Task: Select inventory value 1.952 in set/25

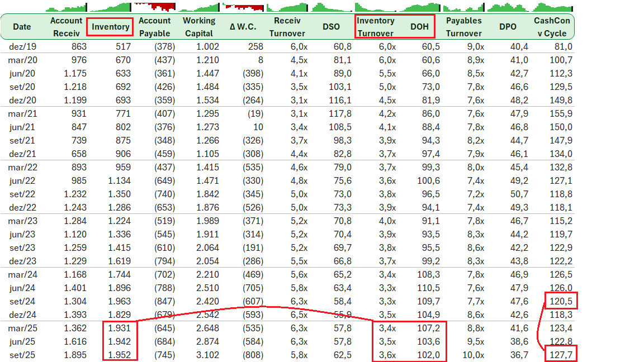Action: (119, 355)
